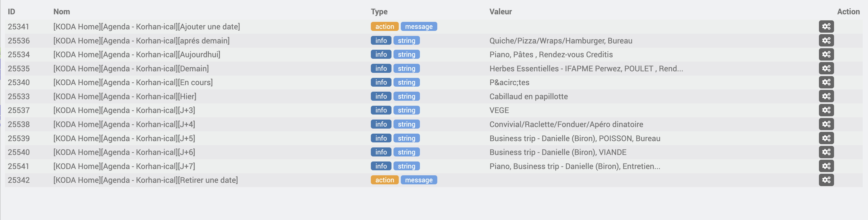The width and height of the screenshot is (868, 220).
Task: Open configuration gears for Ajouter une date
Action: tap(826, 27)
